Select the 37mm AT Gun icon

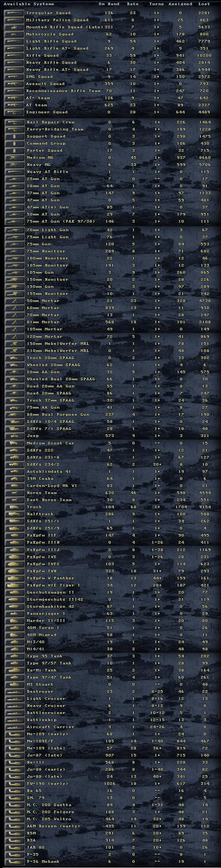[15, 193]
